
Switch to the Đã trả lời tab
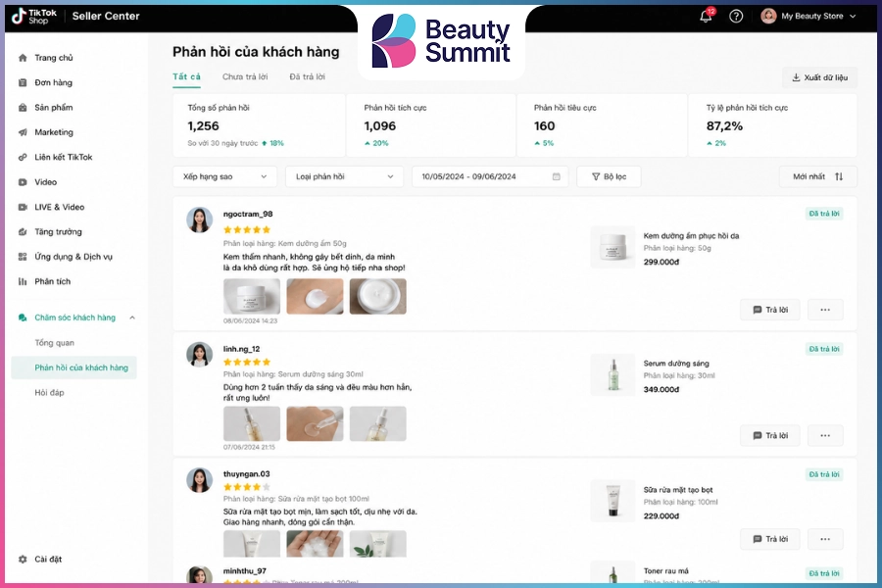307,76
